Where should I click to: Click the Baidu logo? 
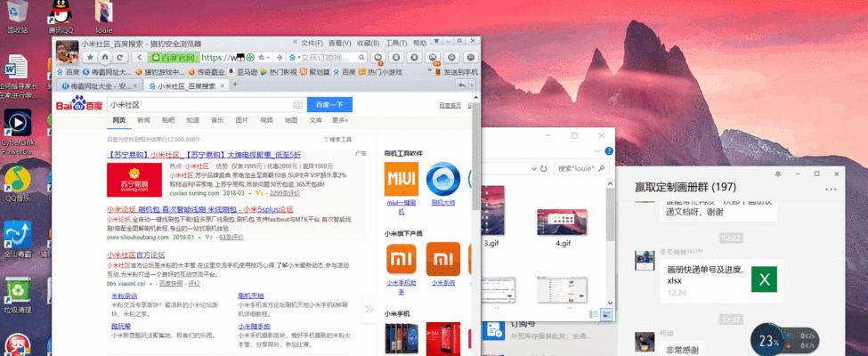(78, 104)
